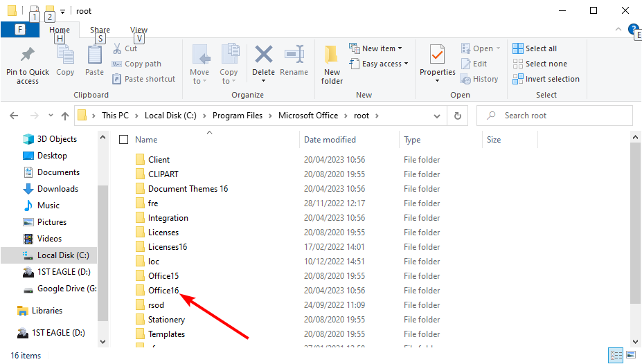Viewport: 642px width, 364px height.
Task: Open Downloads in navigation pane
Action: [x=51, y=189]
